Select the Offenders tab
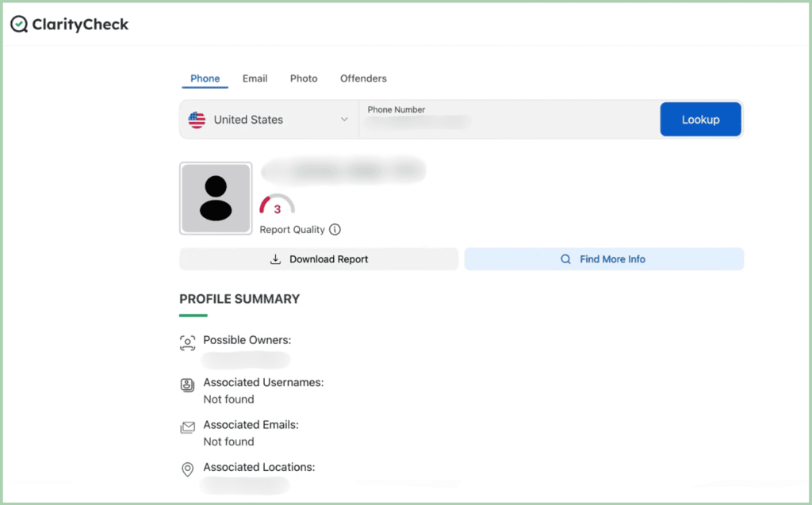The width and height of the screenshot is (812, 505). click(363, 78)
